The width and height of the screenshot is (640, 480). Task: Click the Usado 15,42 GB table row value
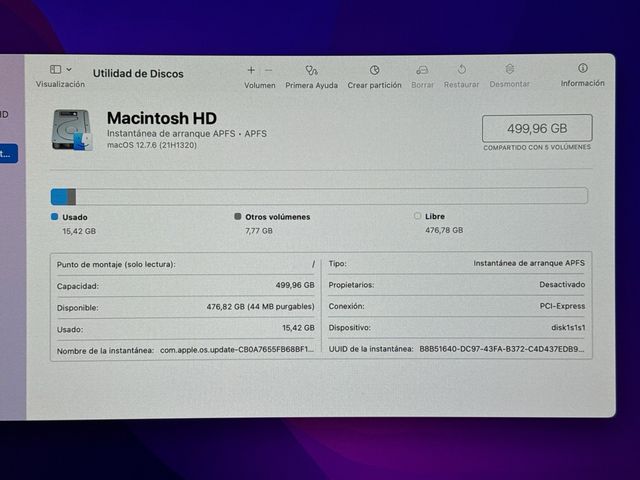pyautogui.click(x=298, y=328)
